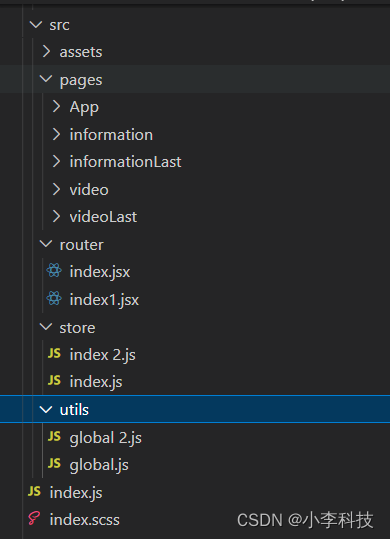
Task: Collapse the utils folder chevron
Action: point(46,409)
